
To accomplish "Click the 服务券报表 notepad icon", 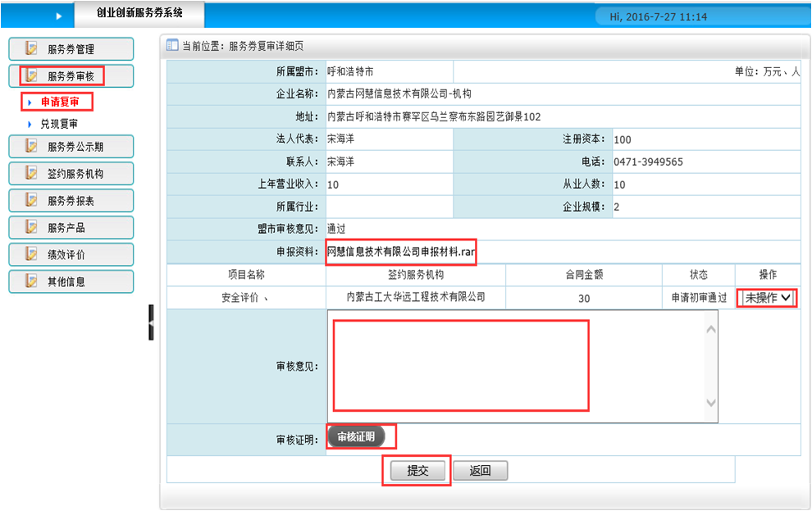I will 32,200.
